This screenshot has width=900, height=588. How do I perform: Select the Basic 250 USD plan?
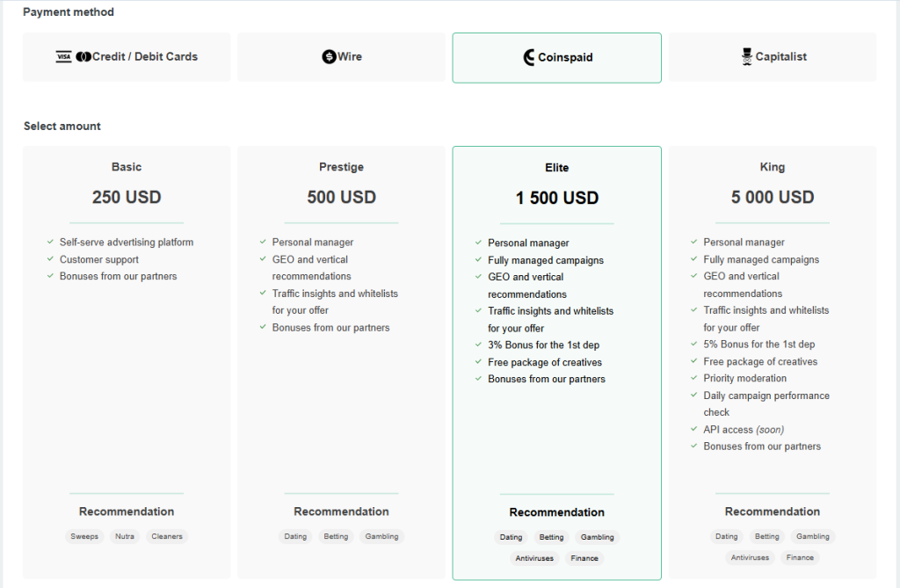click(127, 197)
